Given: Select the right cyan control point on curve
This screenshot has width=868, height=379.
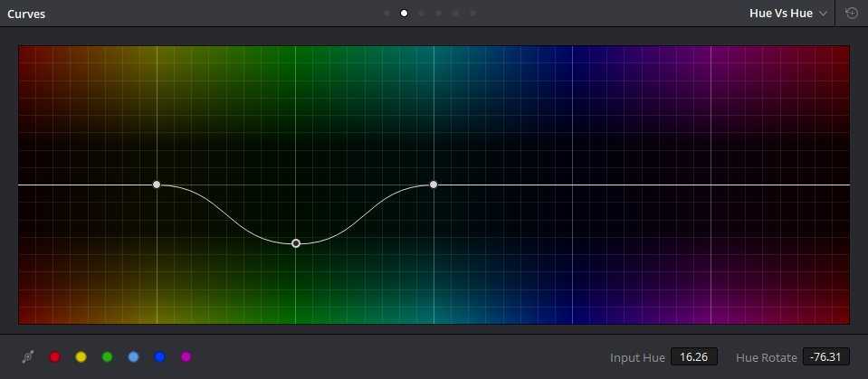Looking at the screenshot, I should [434, 185].
